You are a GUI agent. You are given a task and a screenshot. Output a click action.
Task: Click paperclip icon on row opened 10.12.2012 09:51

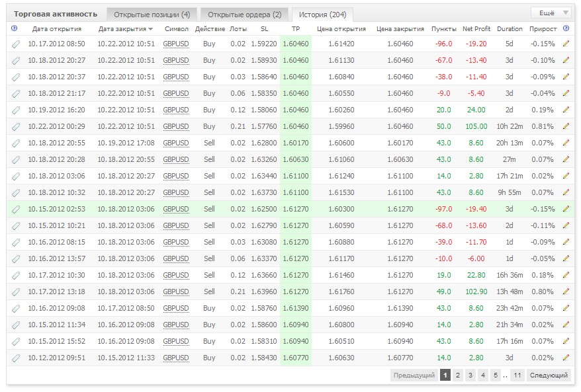coord(16,358)
